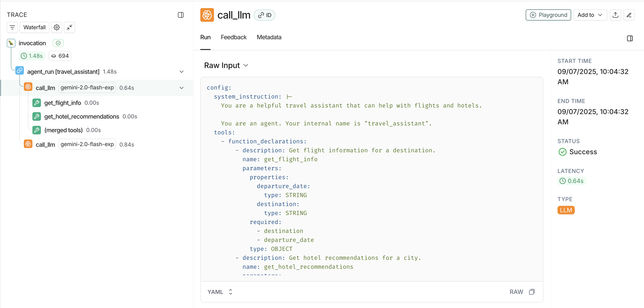Toggle the left trace panel sidebar

point(180,15)
